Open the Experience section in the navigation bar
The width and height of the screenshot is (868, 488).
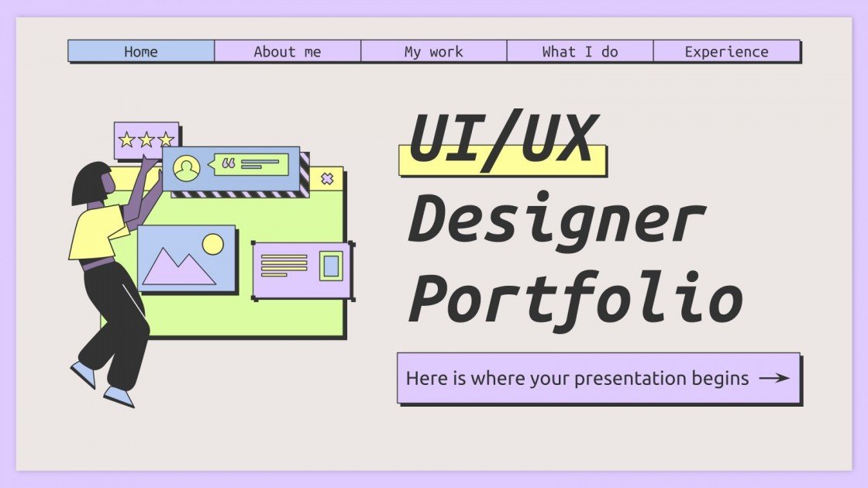point(725,51)
